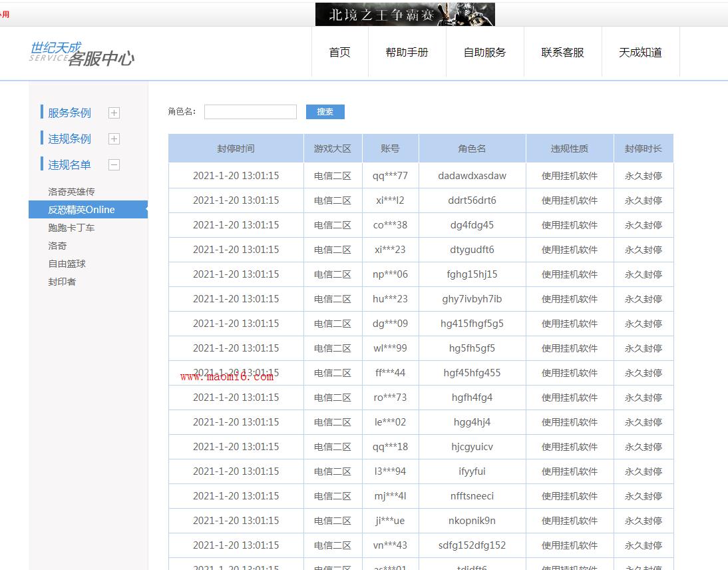Click the 封停时长 column header
Image resolution: width=728 pixels, height=570 pixels.
coord(643,148)
